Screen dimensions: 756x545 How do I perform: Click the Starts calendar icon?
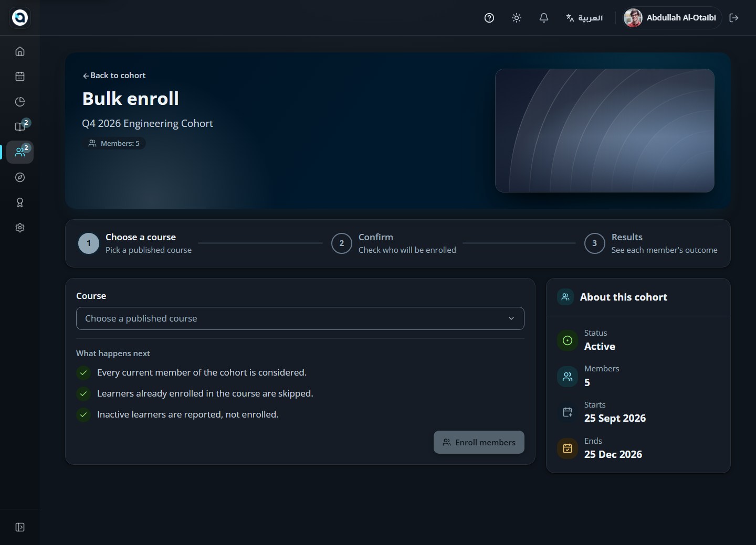[568, 412]
